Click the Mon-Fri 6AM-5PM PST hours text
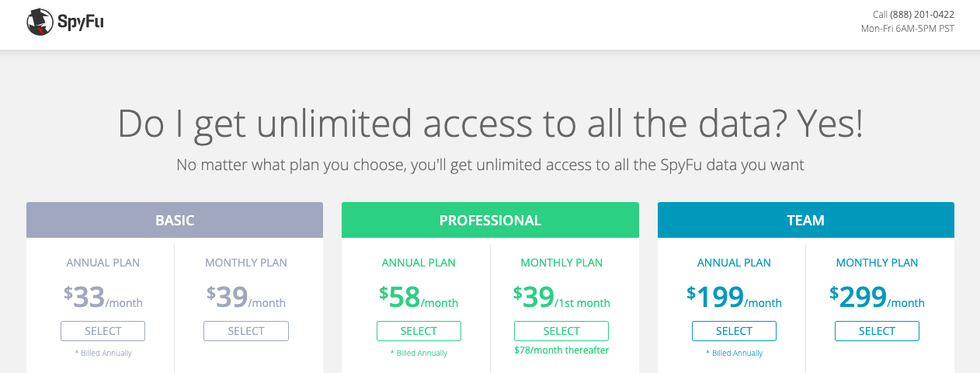 tap(908, 29)
